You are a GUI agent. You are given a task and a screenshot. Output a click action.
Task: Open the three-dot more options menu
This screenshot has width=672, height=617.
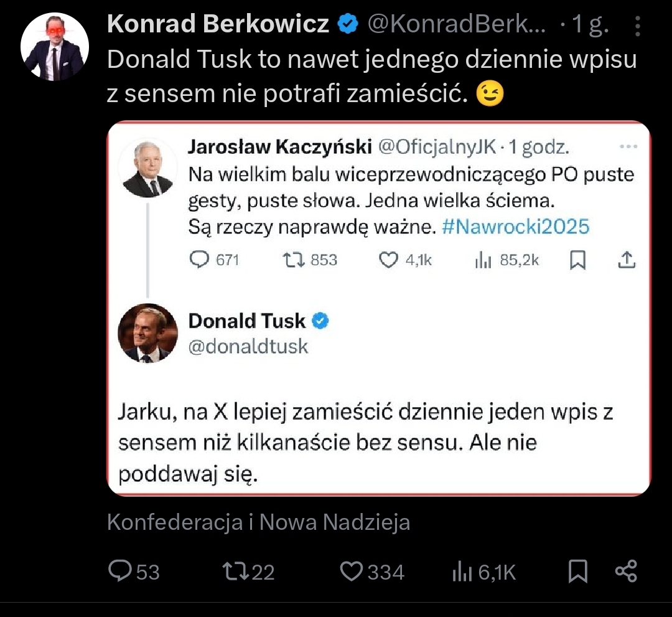[638, 26]
